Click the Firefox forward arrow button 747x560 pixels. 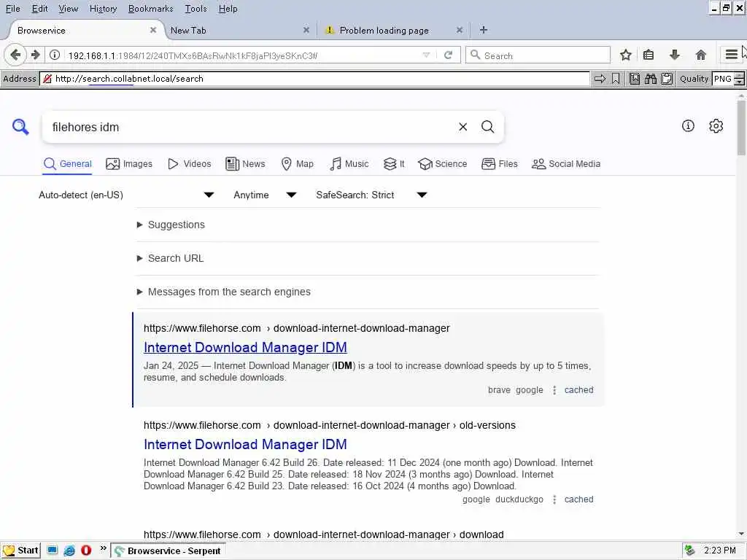[x=35, y=55]
